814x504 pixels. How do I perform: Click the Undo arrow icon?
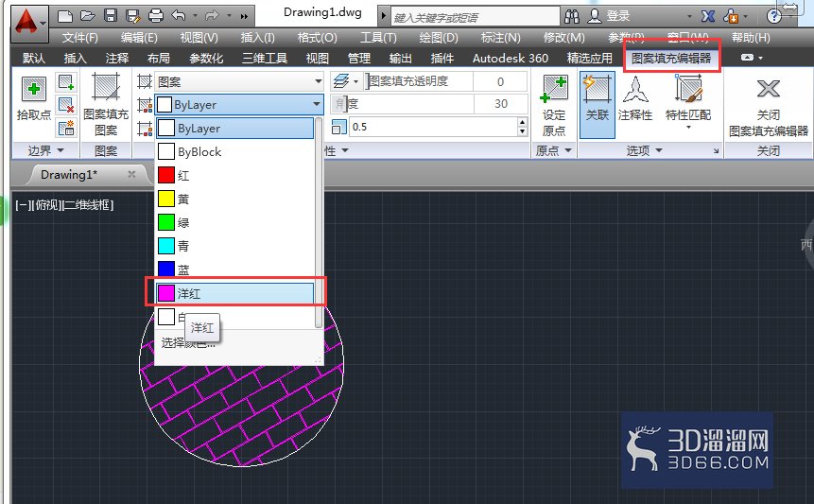pos(179,15)
